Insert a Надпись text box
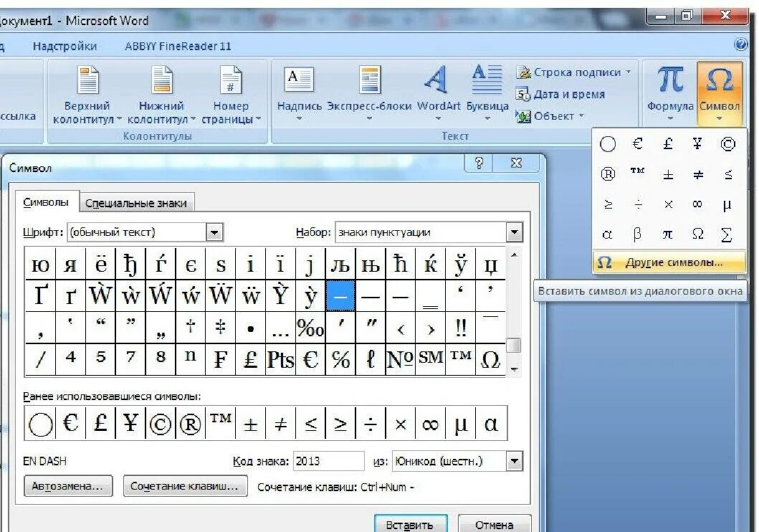This screenshot has width=759, height=532. coord(299,94)
